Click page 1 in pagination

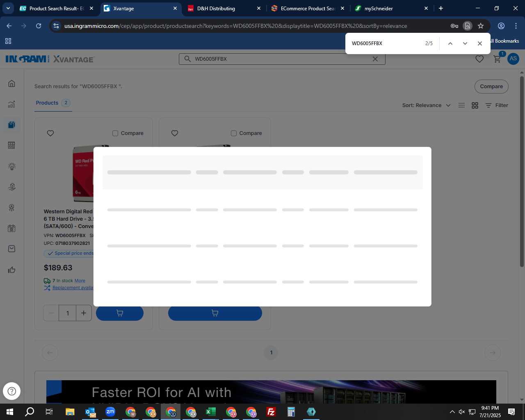271,352
